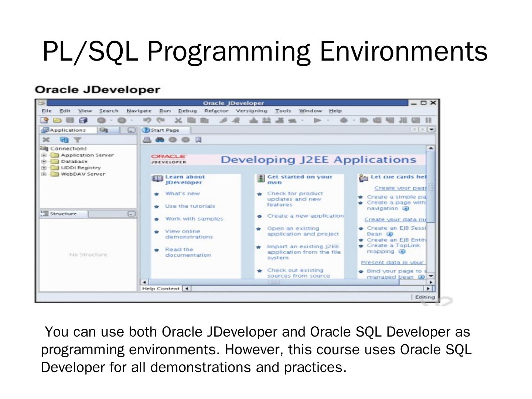Screen dimensions: 532x399
Task: Minimize the Applications panel
Action: (132, 130)
